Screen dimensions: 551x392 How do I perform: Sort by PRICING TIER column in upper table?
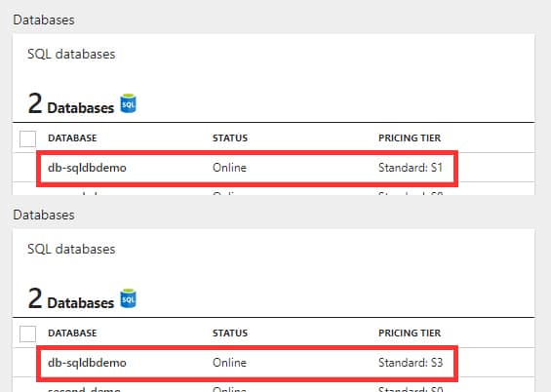click(410, 138)
